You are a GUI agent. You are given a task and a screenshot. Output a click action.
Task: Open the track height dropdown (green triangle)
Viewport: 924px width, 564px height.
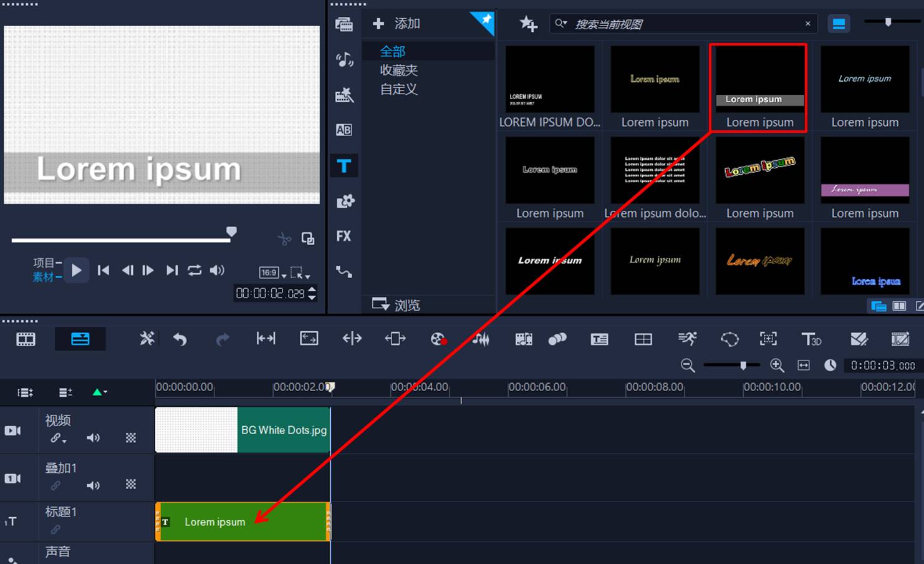(x=100, y=392)
